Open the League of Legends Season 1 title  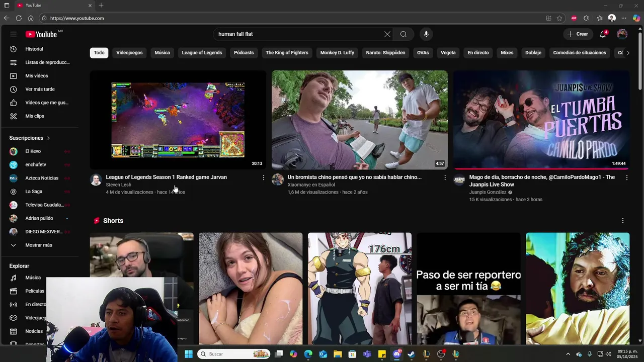[x=166, y=177]
